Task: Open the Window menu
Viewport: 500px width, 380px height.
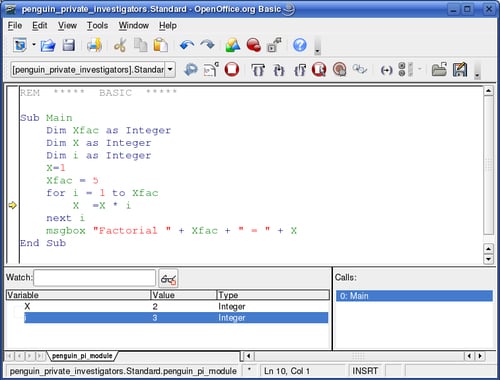Action: click(x=134, y=26)
